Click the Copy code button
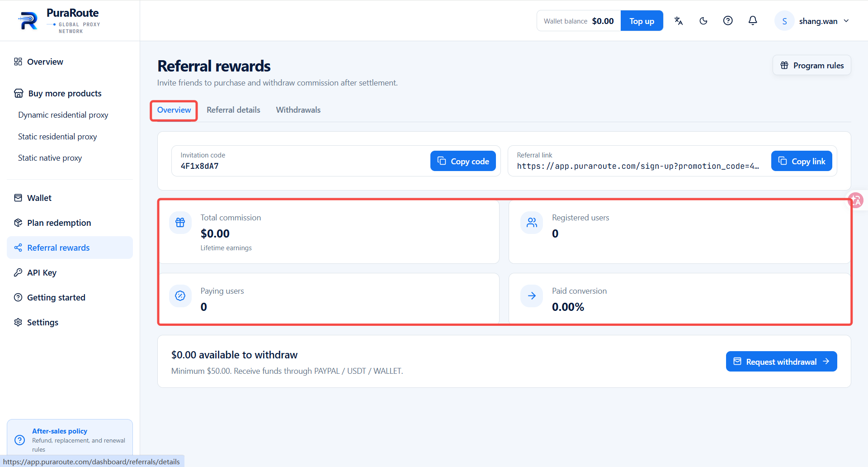The image size is (868, 467). (463, 161)
